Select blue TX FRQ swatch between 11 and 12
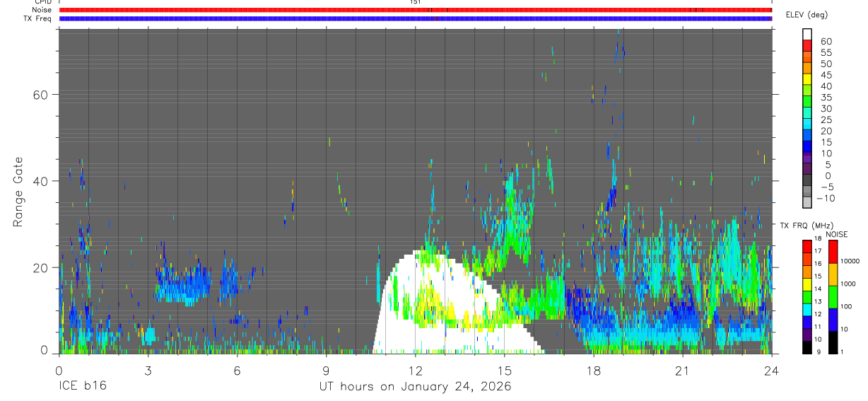Viewport: 868px width, 401px height. (x=807, y=322)
